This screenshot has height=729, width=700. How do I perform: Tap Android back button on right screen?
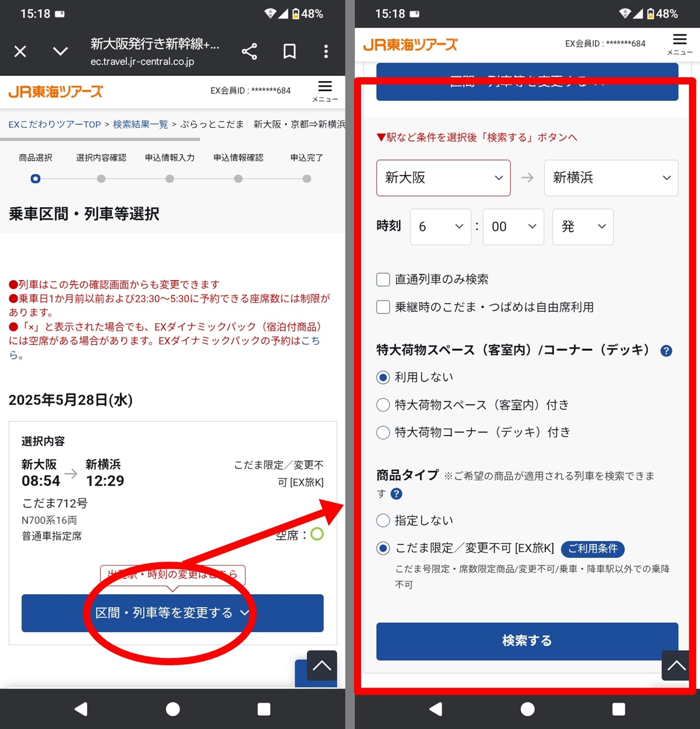click(x=436, y=709)
